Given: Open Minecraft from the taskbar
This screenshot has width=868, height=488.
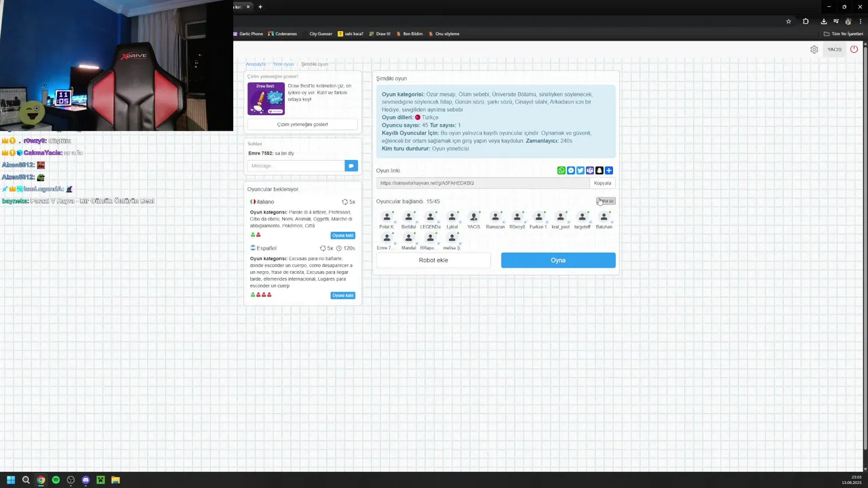Looking at the screenshot, I should pos(100,480).
